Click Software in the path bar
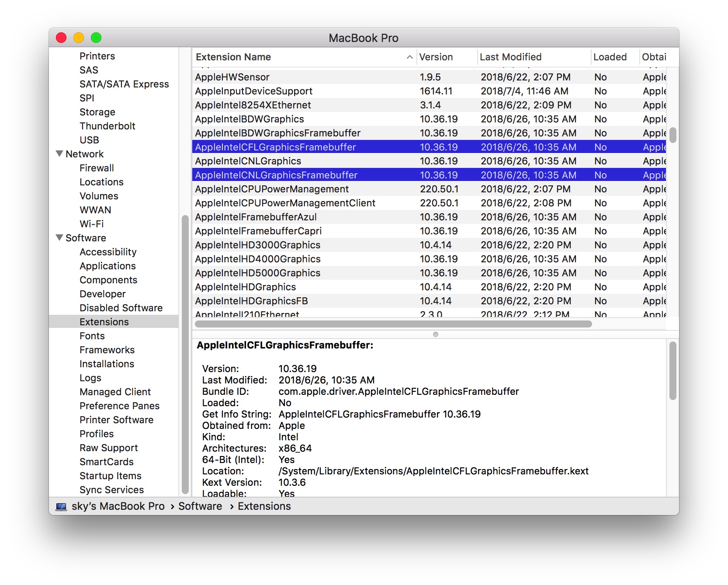The height and width of the screenshot is (585, 728). 200,506
